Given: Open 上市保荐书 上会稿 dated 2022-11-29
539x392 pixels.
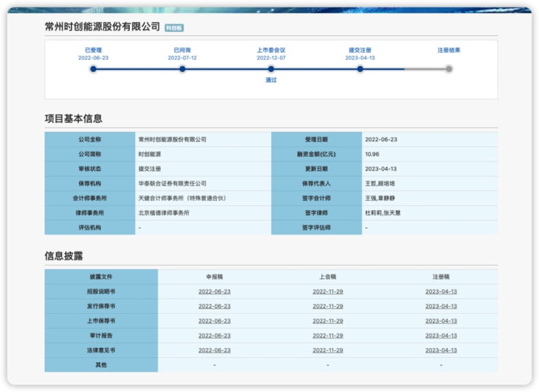Looking at the screenshot, I should [328, 321].
